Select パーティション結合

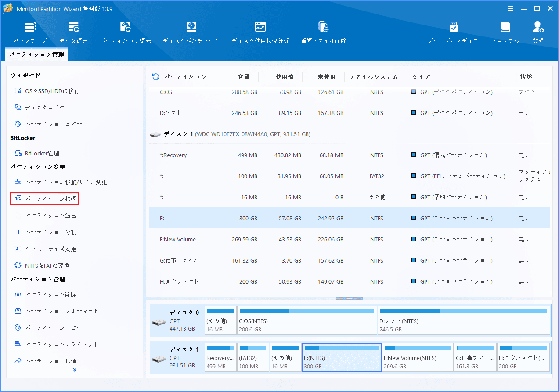coord(46,216)
